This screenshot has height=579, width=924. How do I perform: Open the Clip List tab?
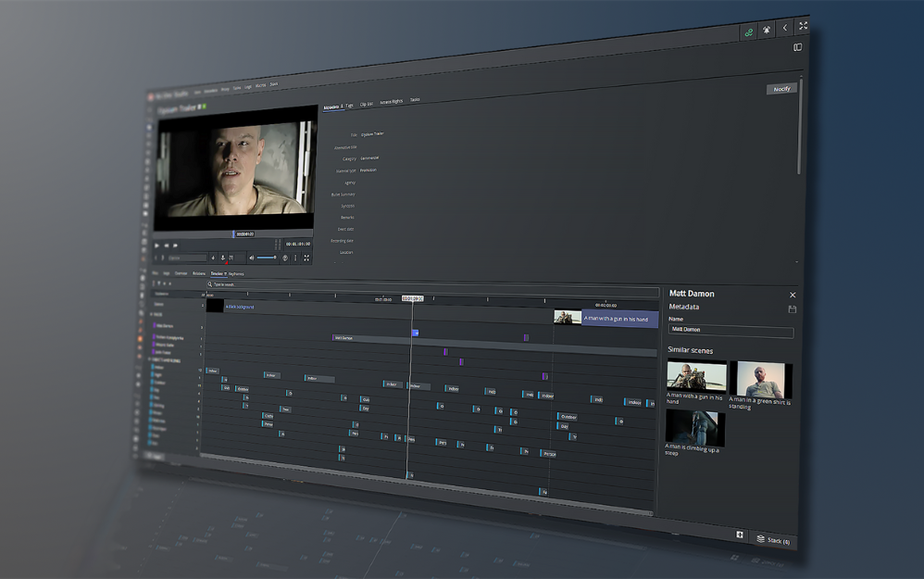(366, 104)
